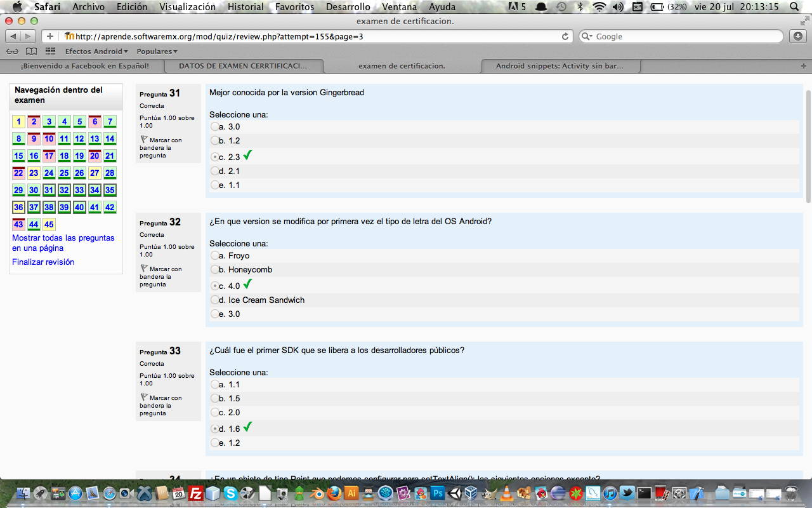Image resolution: width=812 pixels, height=508 pixels.
Task: Select option b. 1.2 in question 31
Action: tap(214, 140)
